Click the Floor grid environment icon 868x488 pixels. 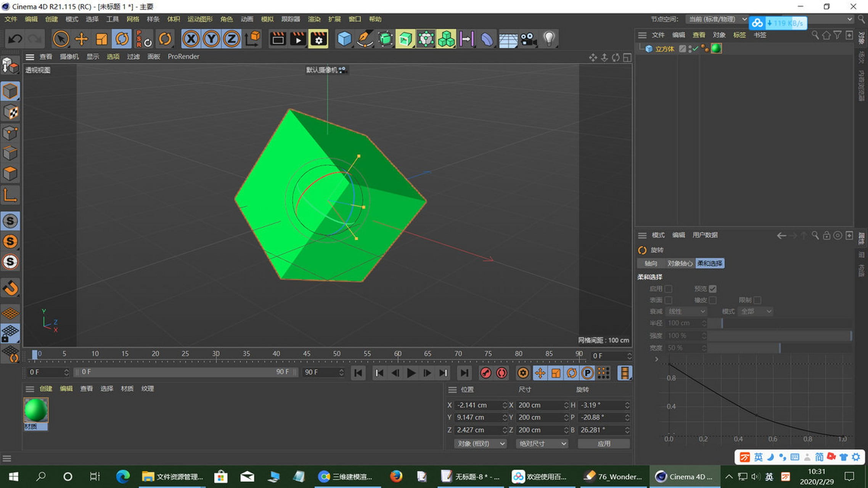coord(508,39)
